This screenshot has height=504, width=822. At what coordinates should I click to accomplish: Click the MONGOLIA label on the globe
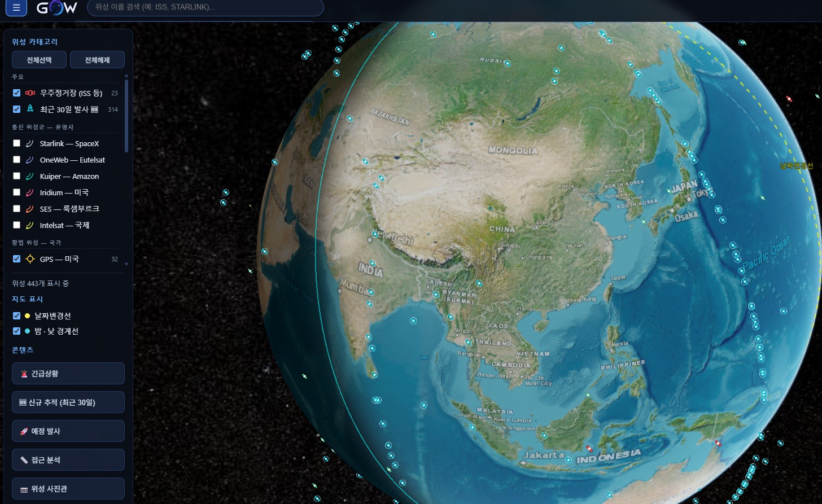(513, 151)
